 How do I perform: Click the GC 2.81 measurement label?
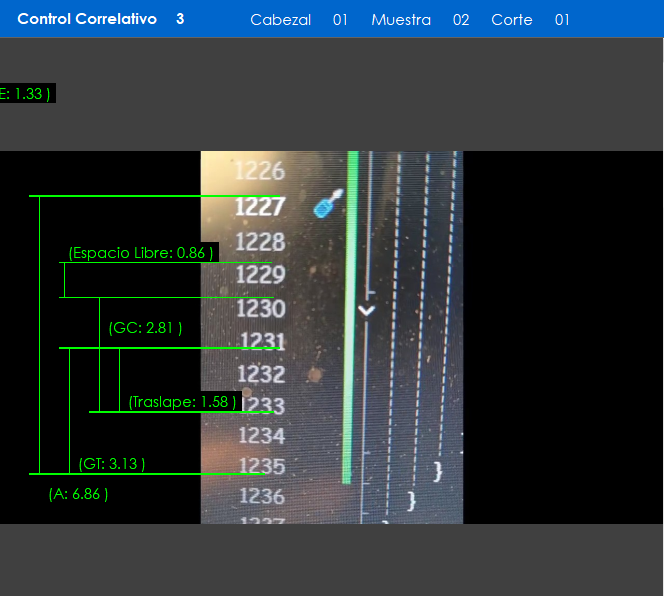point(145,327)
